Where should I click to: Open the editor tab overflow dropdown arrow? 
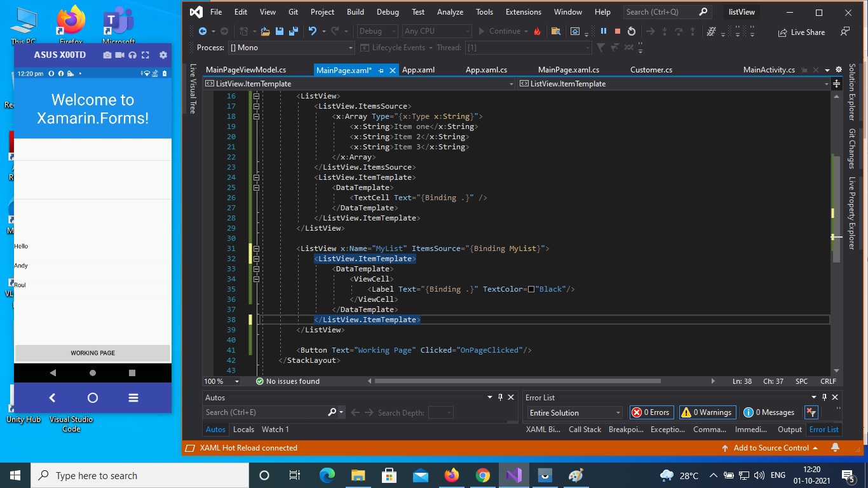tap(827, 70)
